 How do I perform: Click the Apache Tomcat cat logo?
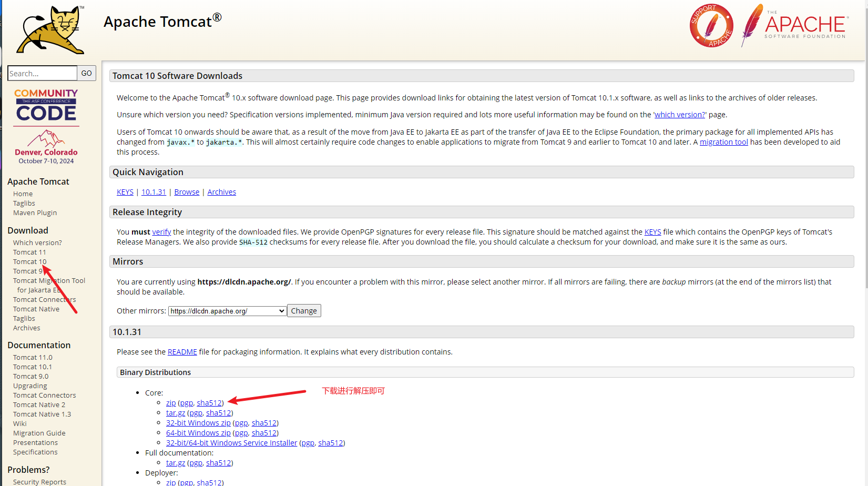coord(50,30)
